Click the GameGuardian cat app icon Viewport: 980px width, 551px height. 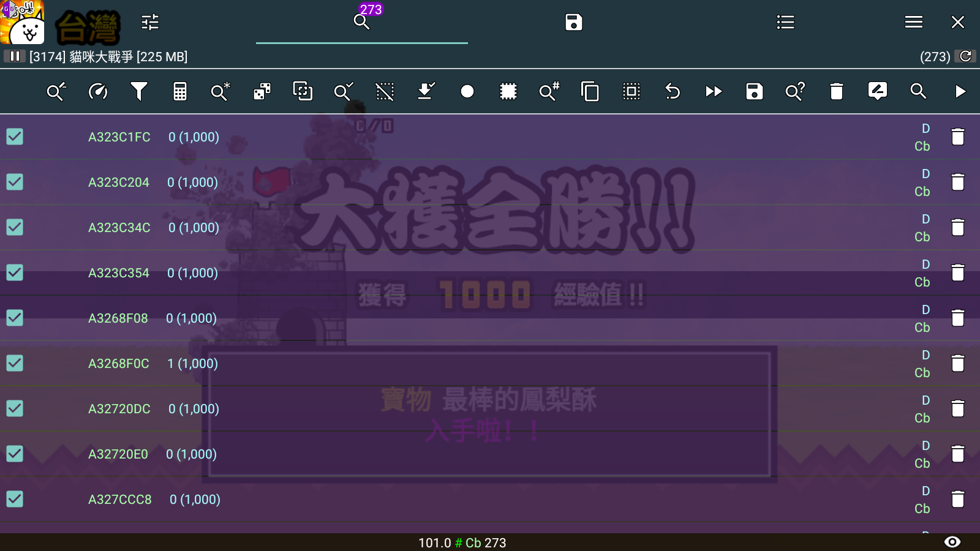(23, 22)
